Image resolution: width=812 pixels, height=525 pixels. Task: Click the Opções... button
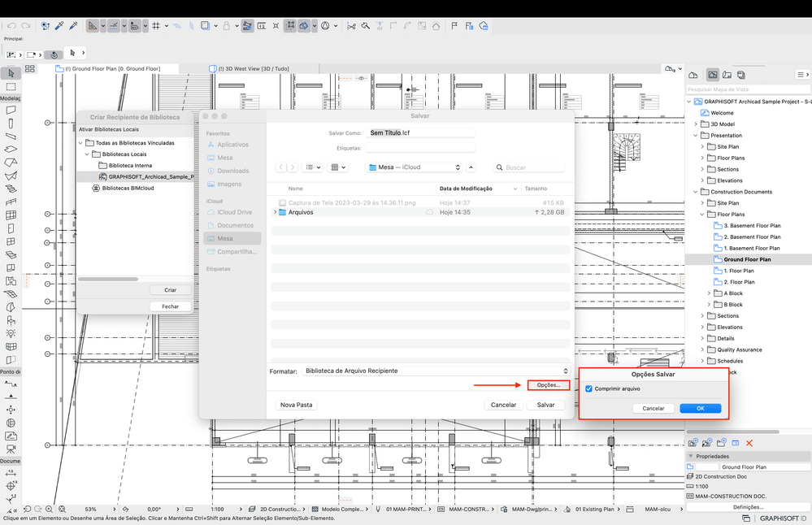[549, 385]
